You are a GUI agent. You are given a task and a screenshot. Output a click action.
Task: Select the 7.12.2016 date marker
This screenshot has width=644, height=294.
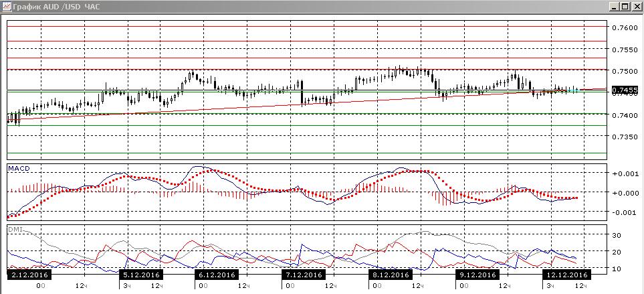304,275
